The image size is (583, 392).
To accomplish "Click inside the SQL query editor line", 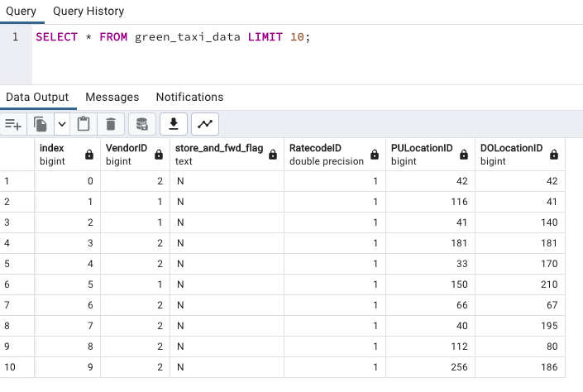I will tap(307, 37).
